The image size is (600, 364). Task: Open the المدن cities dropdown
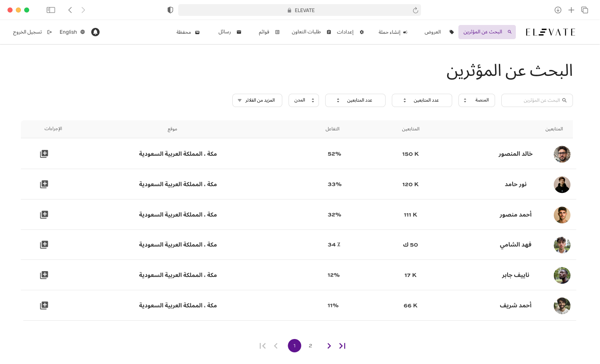click(x=304, y=100)
